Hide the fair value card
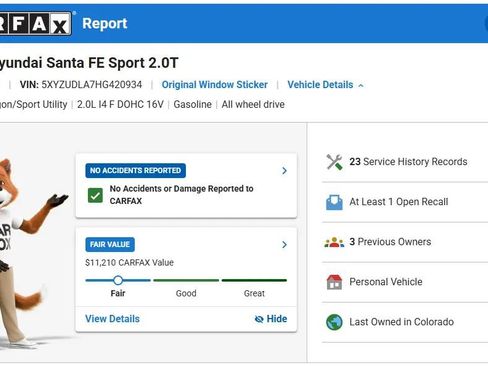 [x=271, y=319]
